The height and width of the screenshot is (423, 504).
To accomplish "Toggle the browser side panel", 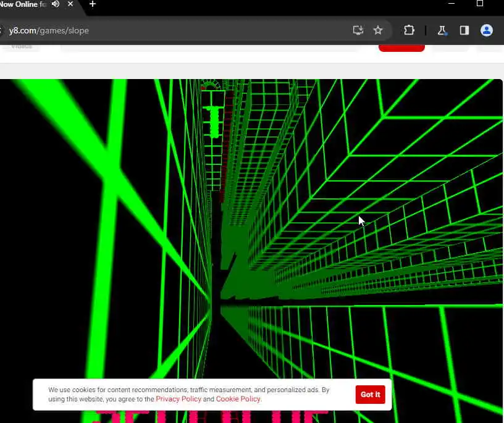I will coord(464,30).
